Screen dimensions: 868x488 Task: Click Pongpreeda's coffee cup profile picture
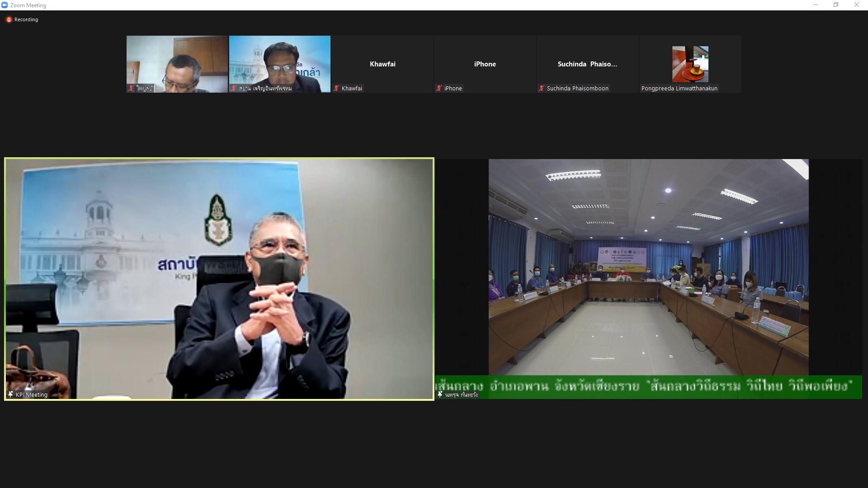690,64
